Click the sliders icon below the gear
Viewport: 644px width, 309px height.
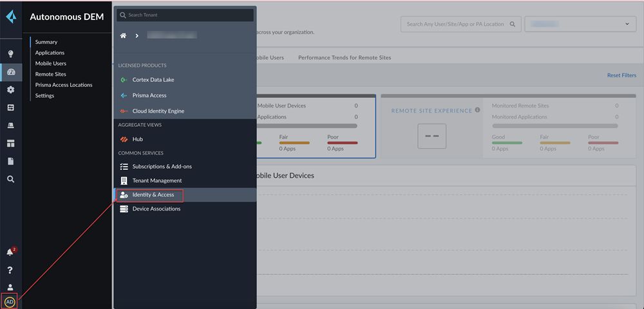click(x=11, y=108)
